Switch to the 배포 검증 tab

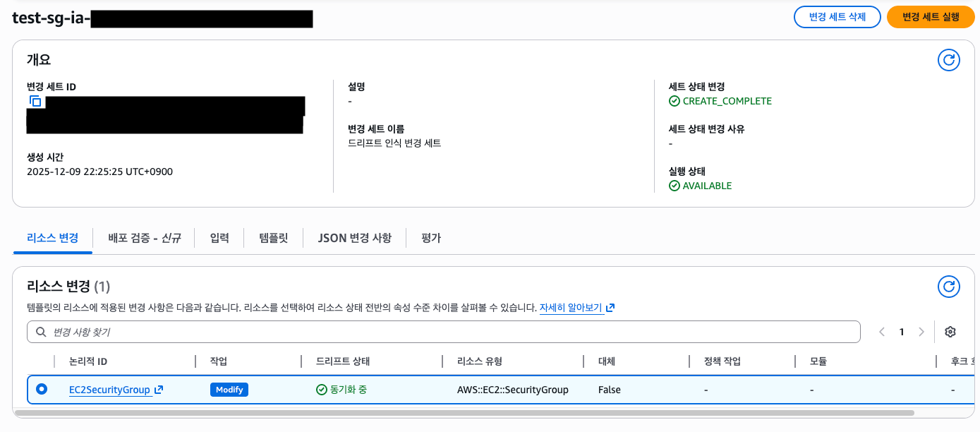click(x=145, y=238)
